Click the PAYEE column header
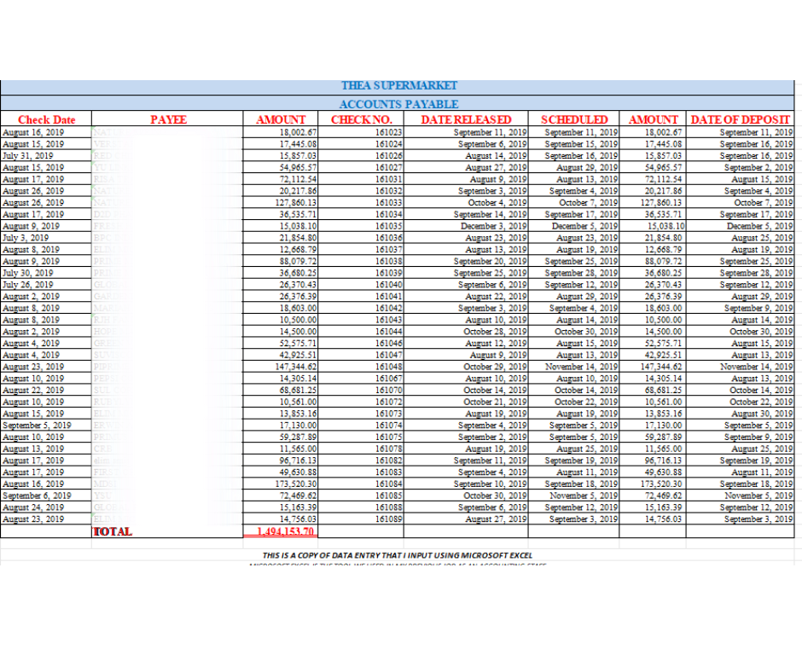Screen dimensions: 802x672 (168, 119)
